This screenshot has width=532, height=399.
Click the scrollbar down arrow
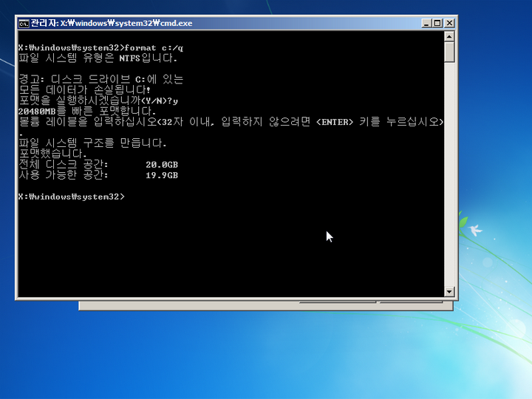(449, 291)
